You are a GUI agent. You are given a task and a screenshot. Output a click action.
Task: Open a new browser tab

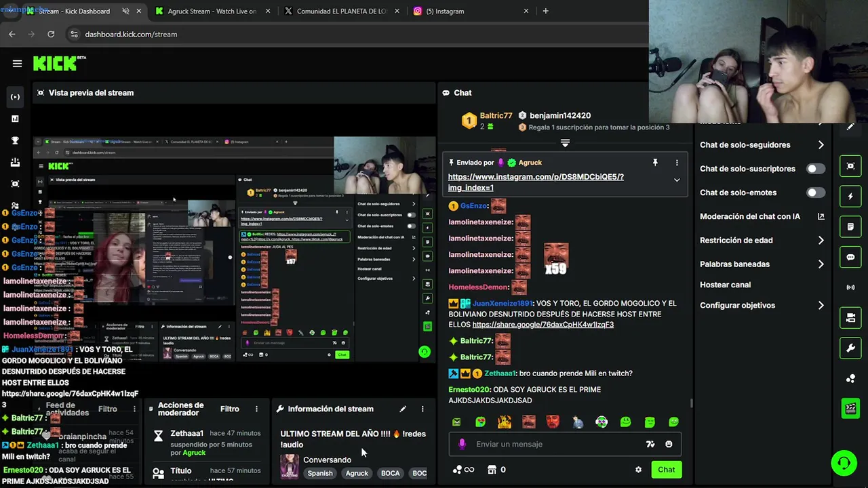[x=545, y=11]
